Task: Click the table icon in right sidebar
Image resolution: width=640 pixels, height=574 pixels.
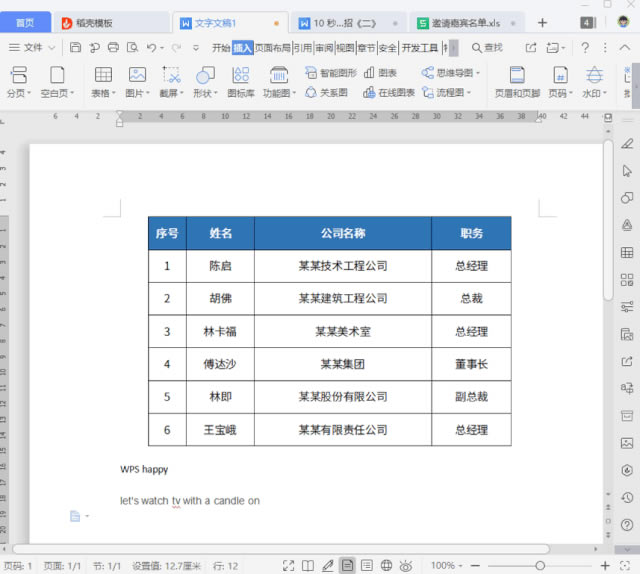Action: [x=627, y=252]
